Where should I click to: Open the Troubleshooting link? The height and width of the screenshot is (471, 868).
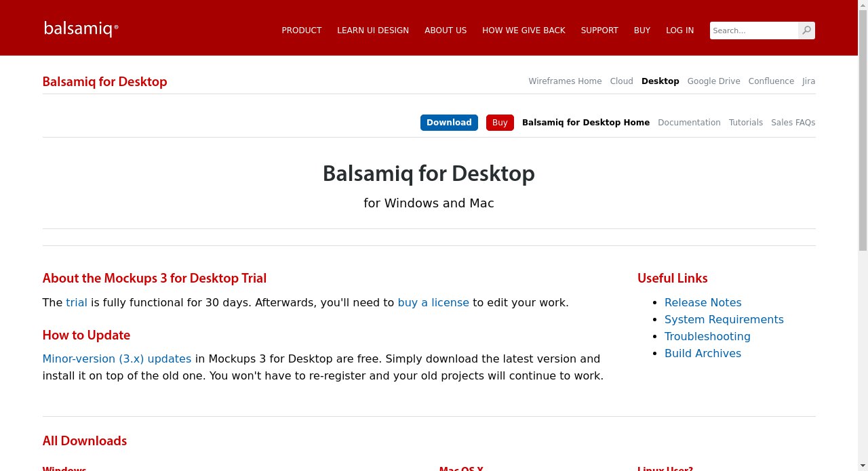(x=707, y=337)
